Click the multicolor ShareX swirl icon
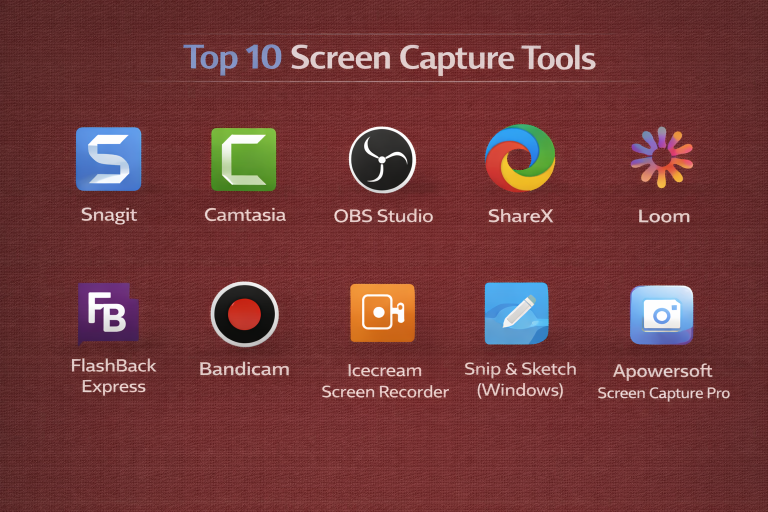 (520, 158)
